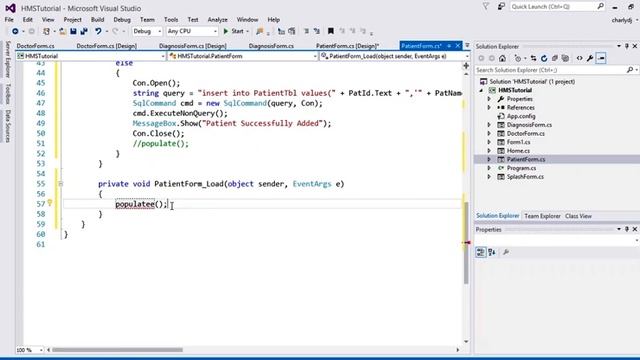
Task: Click the Properties wrench icon in Solution Explorer
Action: tap(590, 58)
